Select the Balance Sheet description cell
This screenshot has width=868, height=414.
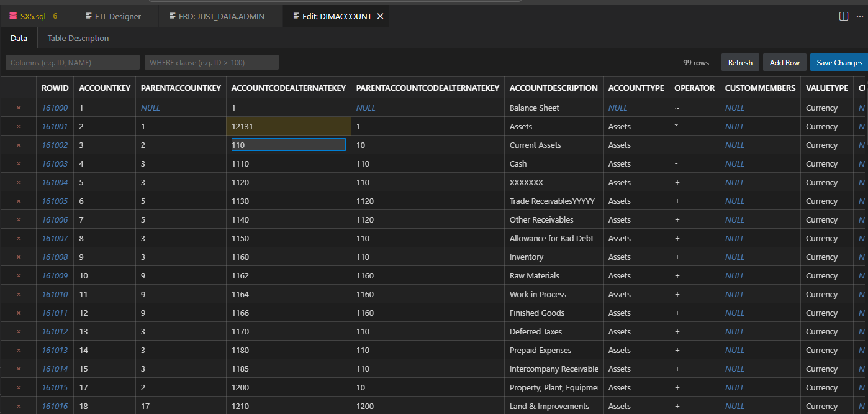pyautogui.click(x=554, y=108)
